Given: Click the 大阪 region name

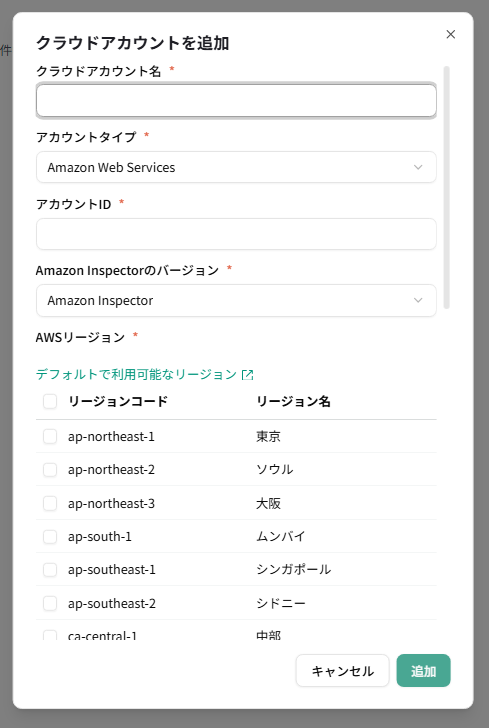Looking at the screenshot, I should pyautogui.click(x=268, y=503).
